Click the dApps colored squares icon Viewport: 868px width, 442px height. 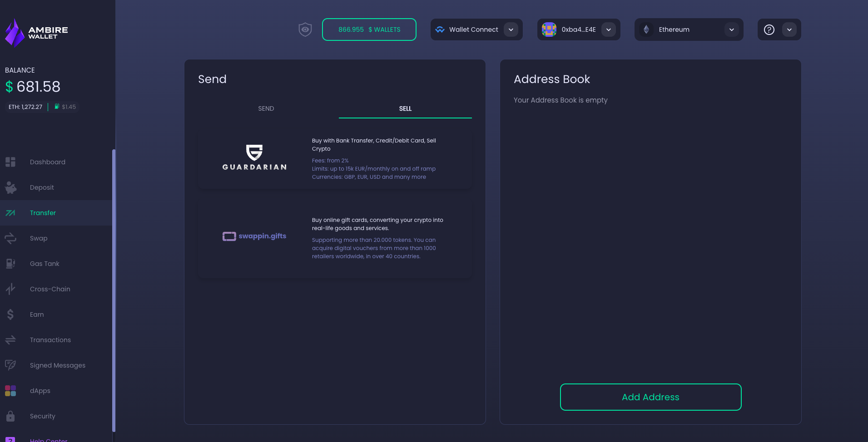coord(10,391)
